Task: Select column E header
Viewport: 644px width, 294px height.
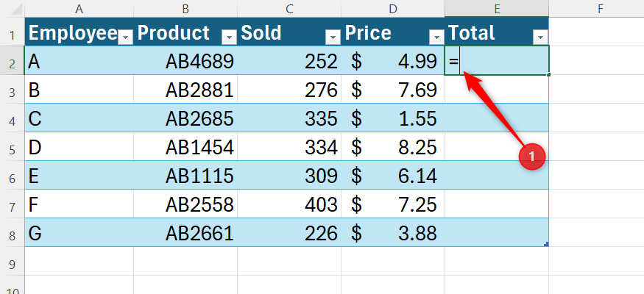Action: tap(497, 9)
